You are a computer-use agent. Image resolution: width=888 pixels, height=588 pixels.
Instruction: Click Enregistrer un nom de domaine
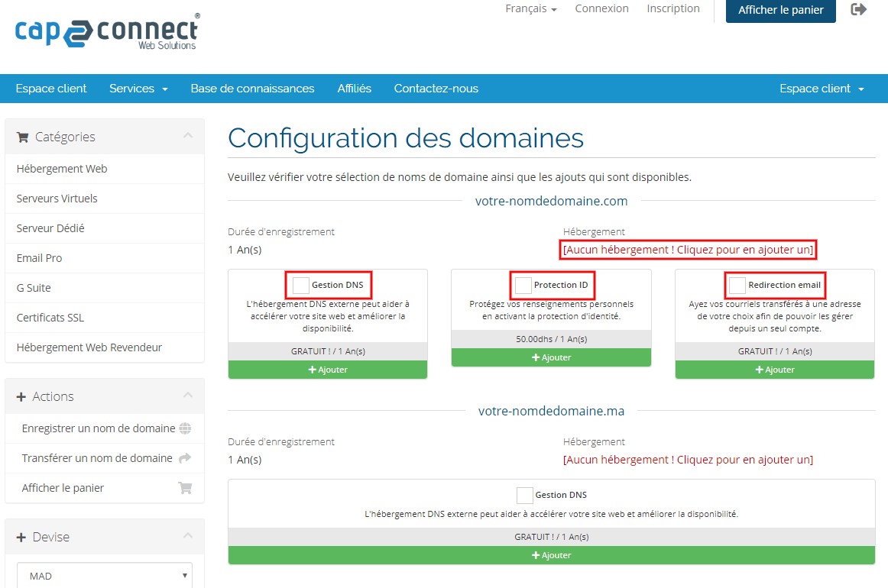point(105,428)
